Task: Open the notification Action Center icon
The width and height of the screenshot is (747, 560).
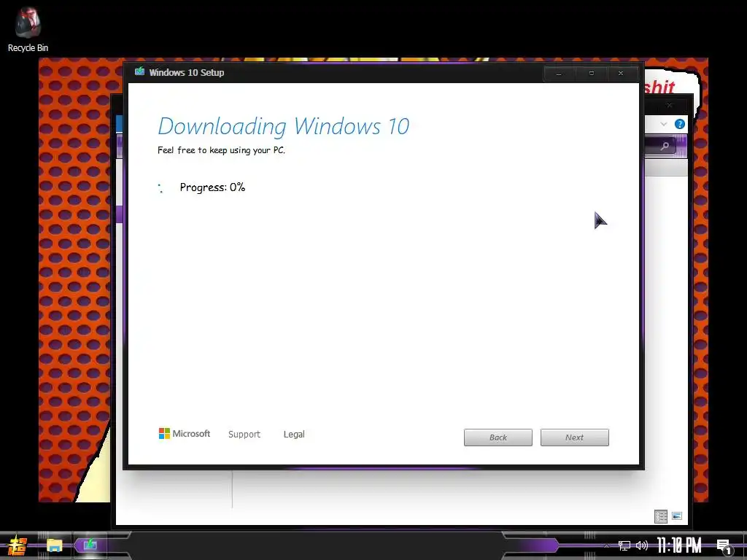Action: point(724,546)
